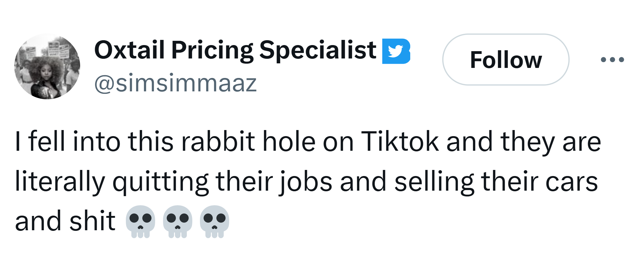Click the word "Tiktok" in the tweet
The height and width of the screenshot is (254, 644).
[x=400, y=141]
